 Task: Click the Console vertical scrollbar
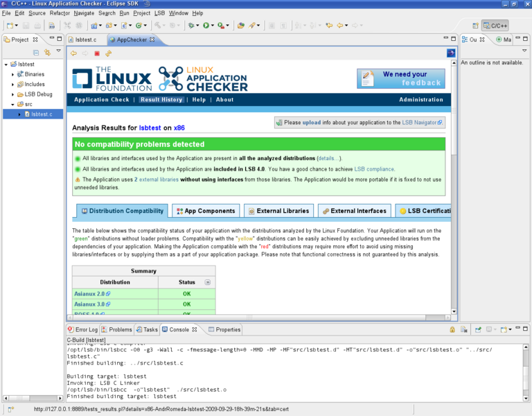[526, 372]
